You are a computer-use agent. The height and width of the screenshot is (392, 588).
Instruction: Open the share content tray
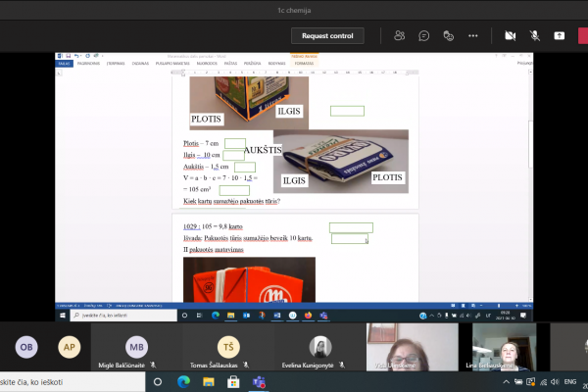[x=560, y=35]
